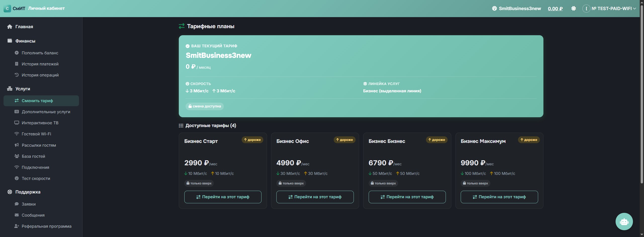Click the Финансы wallet icon

click(x=10, y=41)
